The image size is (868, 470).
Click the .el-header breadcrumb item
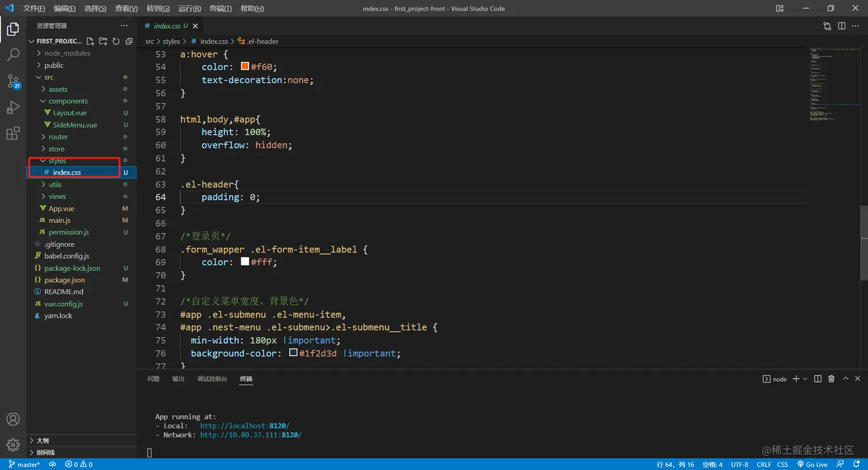click(x=258, y=41)
